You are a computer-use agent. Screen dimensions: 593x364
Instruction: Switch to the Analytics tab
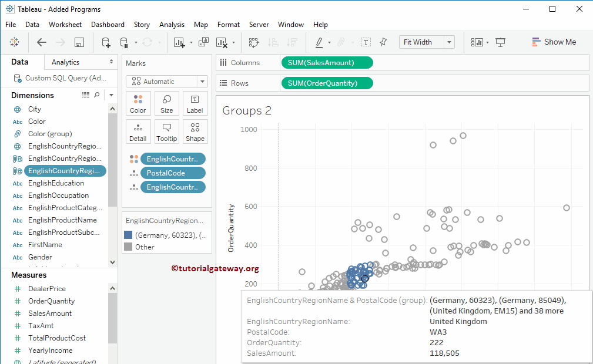(66, 62)
